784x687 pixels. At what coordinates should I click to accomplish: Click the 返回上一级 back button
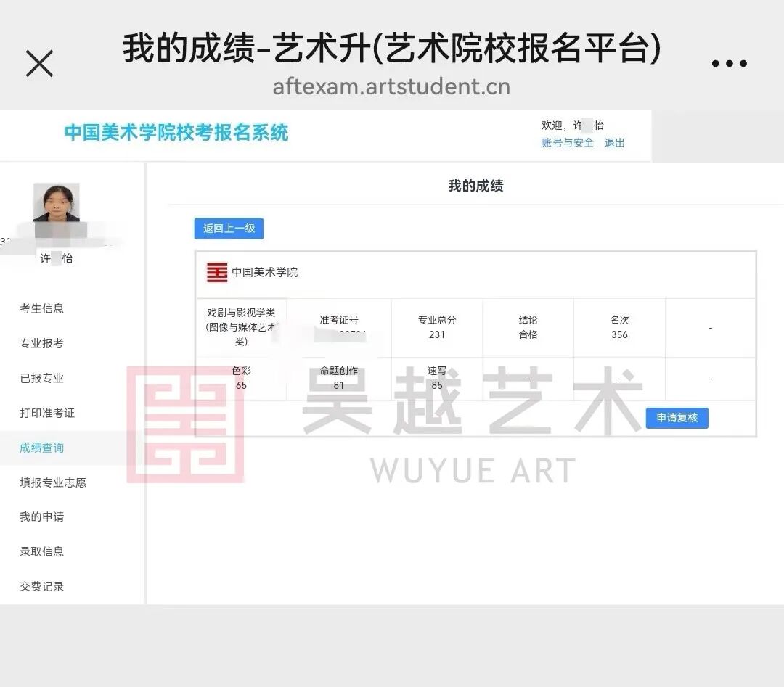pos(229,229)
